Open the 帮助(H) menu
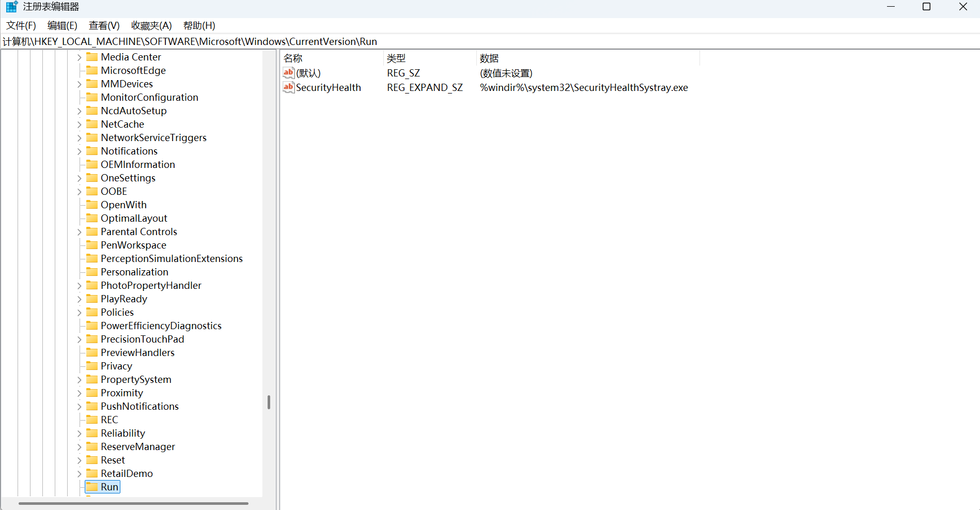The width and height of the screenshot is (980, 510). pyautogui.click(x=199, y=26)
